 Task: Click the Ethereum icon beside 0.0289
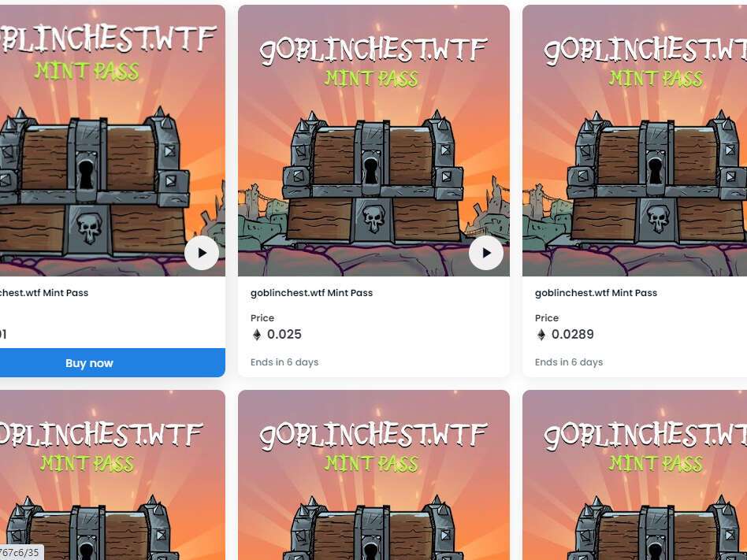(x=541, y=335)
